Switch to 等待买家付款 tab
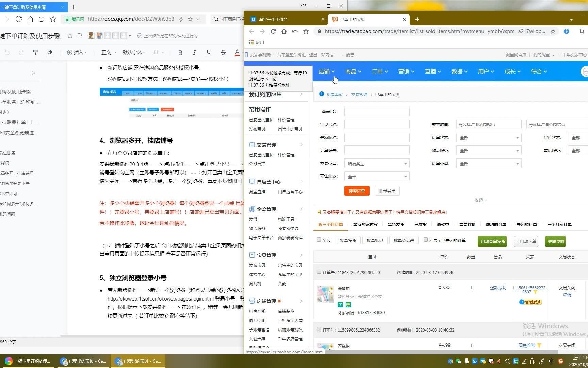This screenshot has height=368, width=588. click(x=365, y=224)
